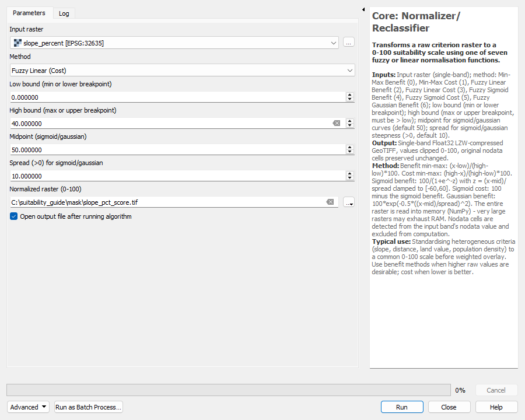Click the High bound spinner arrows
Viewport: 525px width, 420px height.
click(x=350, y=123)
